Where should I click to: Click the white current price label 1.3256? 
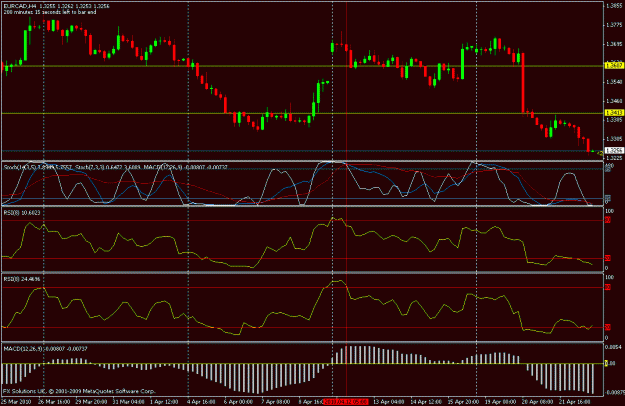click(614, 151)
